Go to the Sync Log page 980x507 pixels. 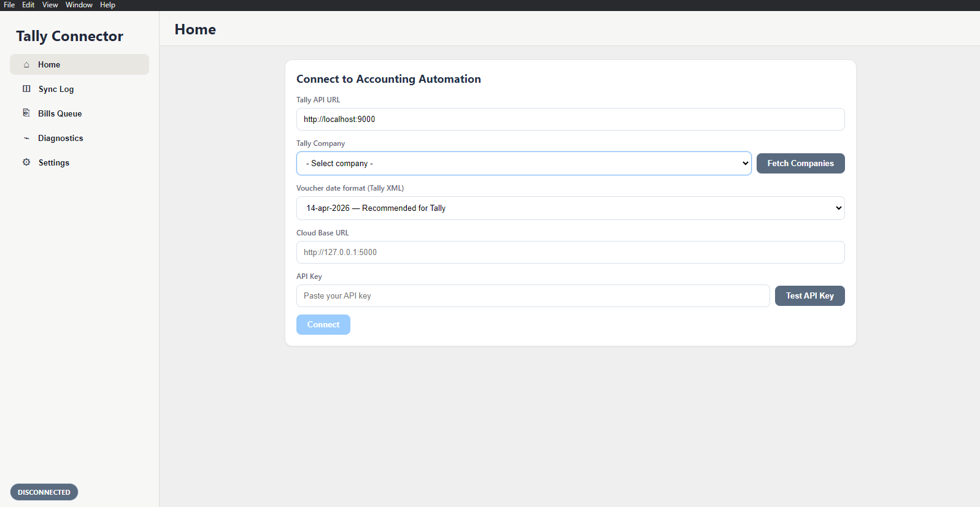pyautogui.click(x=79, y=89)
